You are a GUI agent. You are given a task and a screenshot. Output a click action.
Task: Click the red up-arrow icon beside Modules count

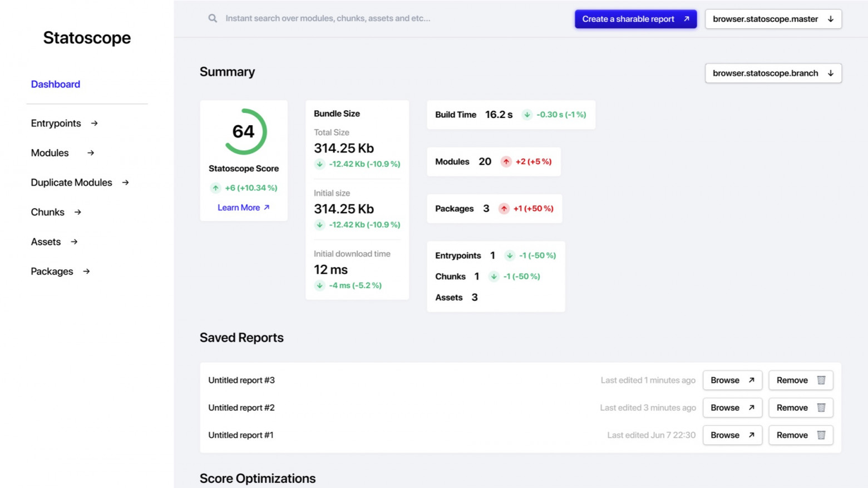[506, 162]
